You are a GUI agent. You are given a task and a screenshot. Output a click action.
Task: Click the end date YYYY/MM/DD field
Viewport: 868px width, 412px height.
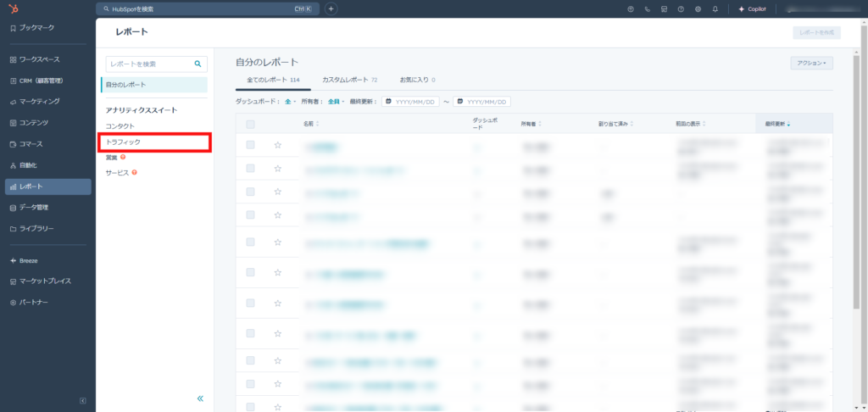pos(482,102)
